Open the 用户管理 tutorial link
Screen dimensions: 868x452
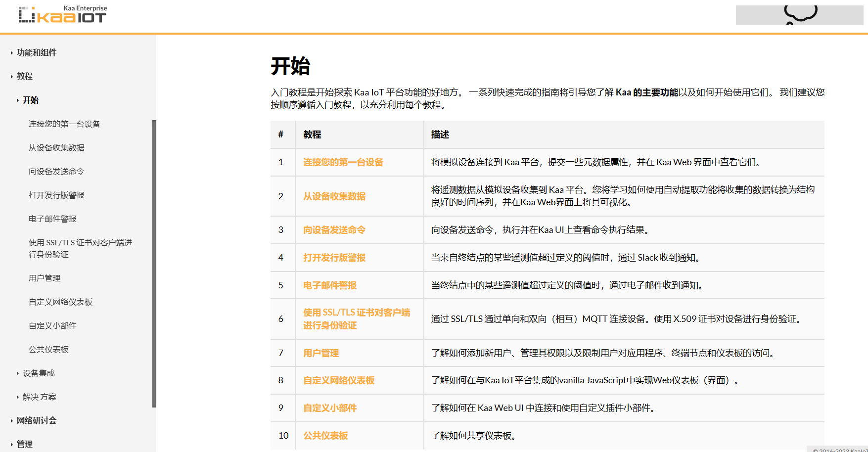(x=320, y=353)
